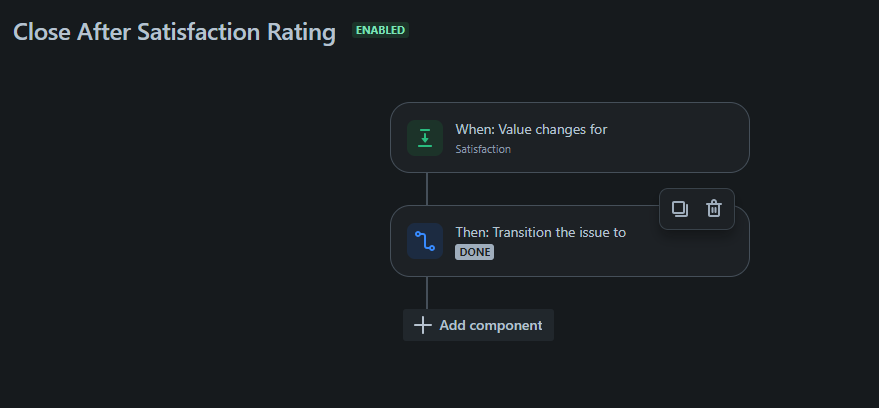Click the connector line between trigger and action
This screenshot has height=408, width=879.
[427, 189]
